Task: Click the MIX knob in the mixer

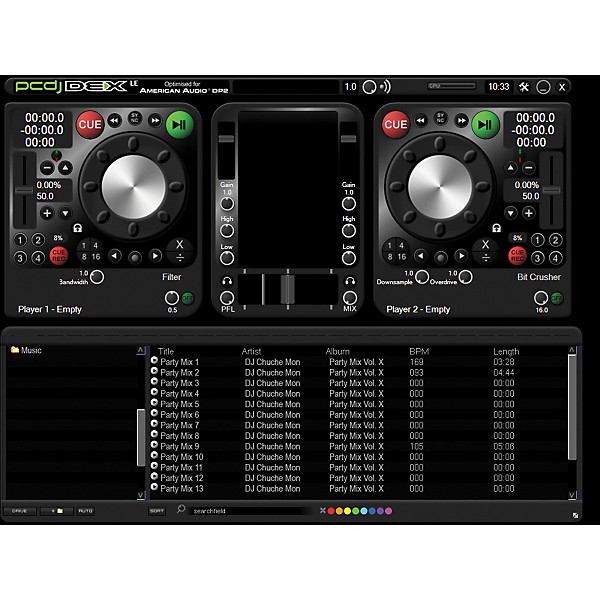Action: tap(349, 298)
